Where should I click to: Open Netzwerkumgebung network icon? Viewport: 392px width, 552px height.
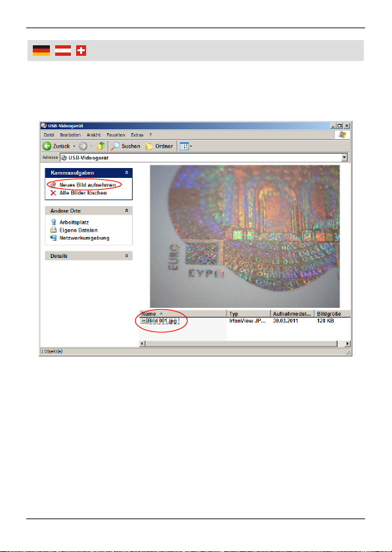click(x=54, y=238)
